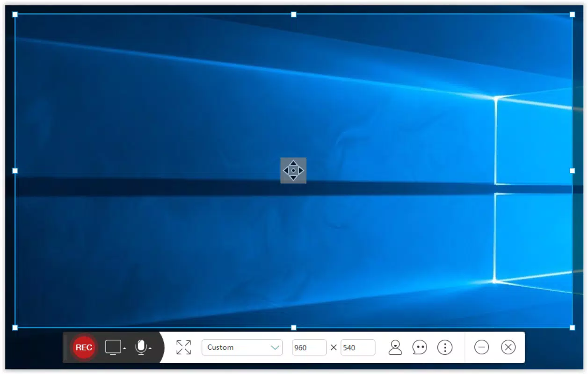The image size is (588, 374).
Task: Click the top-right corner resize handle
Action: point(573,14)
